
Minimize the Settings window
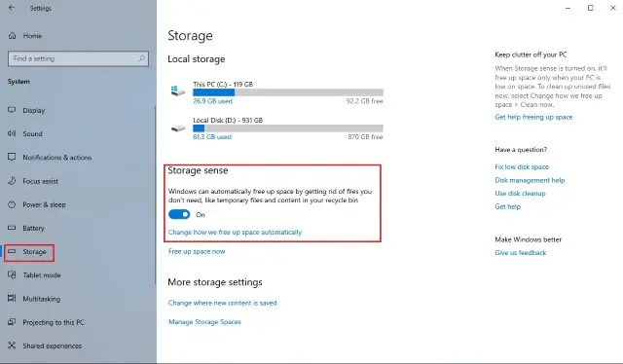click(x=568, y=8)
